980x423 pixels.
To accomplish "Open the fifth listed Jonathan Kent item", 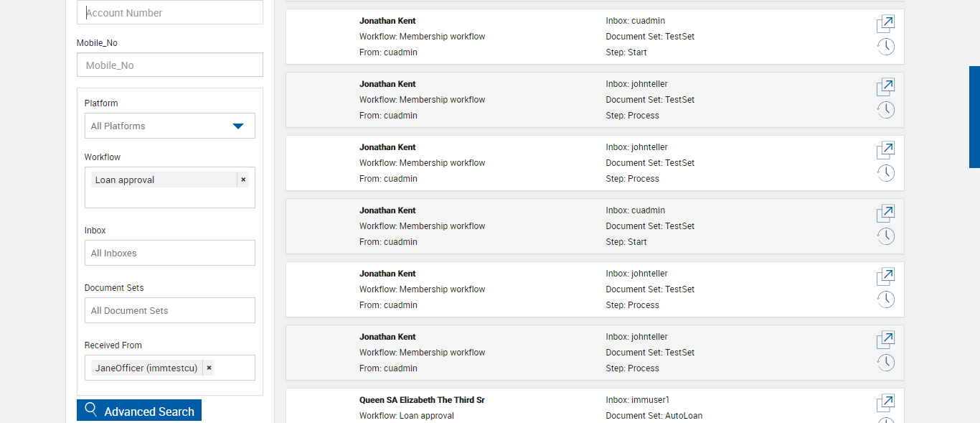I will click(x=885, y=277).
